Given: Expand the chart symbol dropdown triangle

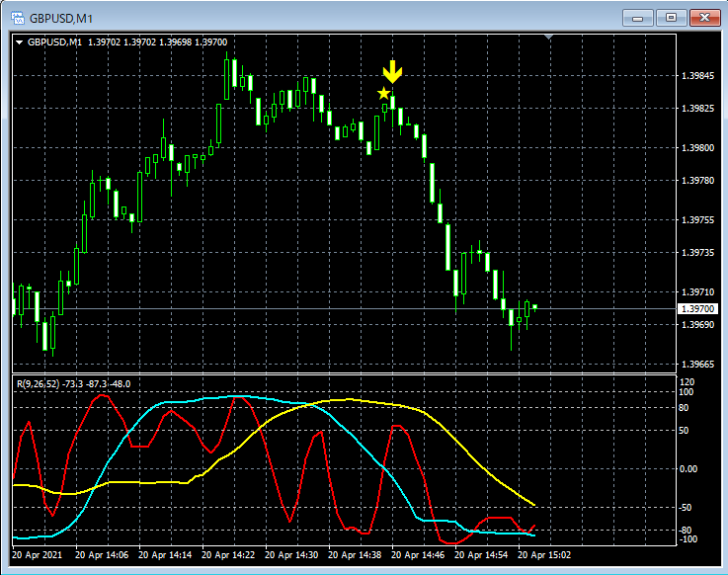Looking at the screenshot, I should point(20,42).
